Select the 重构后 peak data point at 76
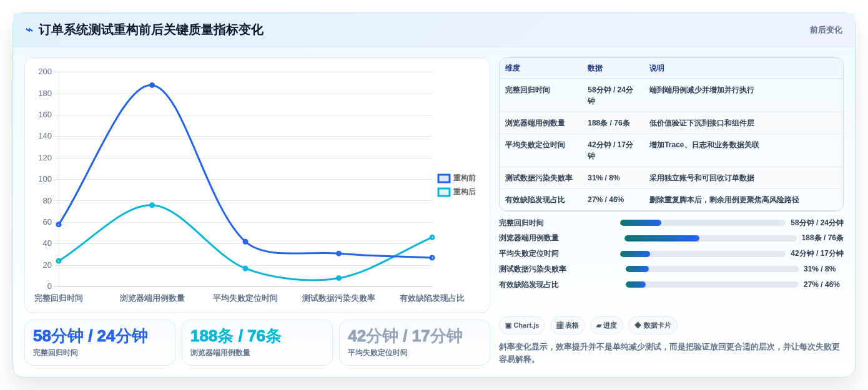This screenshot has width=868, height=390. (x=152, y=205)
